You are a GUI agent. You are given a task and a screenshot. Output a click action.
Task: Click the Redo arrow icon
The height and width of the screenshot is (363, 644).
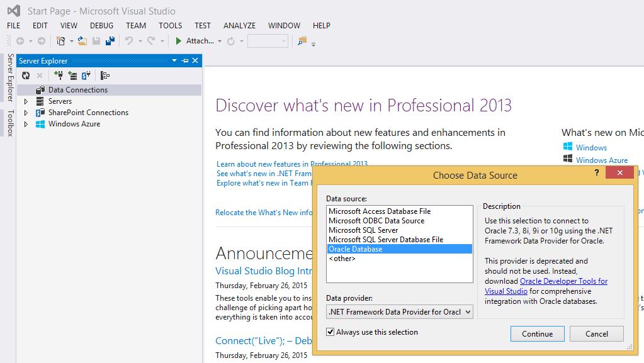(151, 41)
